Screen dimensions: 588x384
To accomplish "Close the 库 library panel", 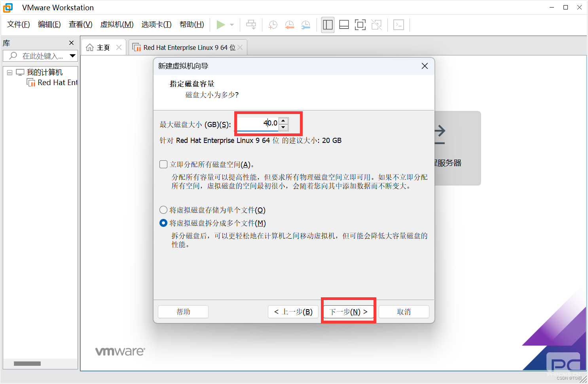I will pos(71,43).
